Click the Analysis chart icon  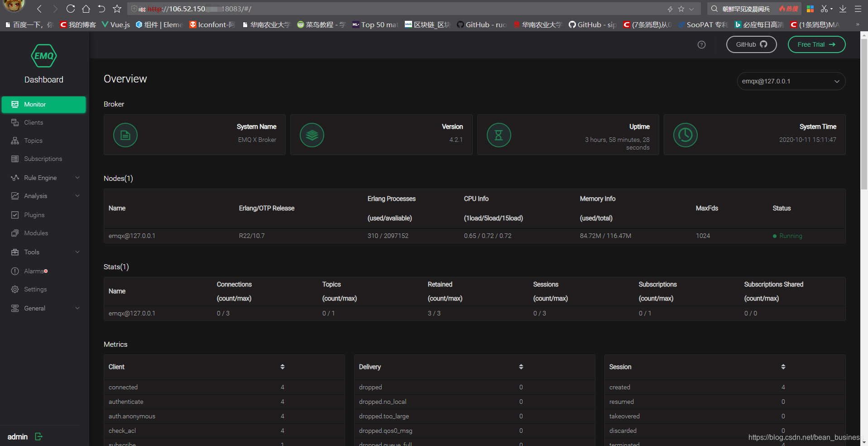[15, 196]
